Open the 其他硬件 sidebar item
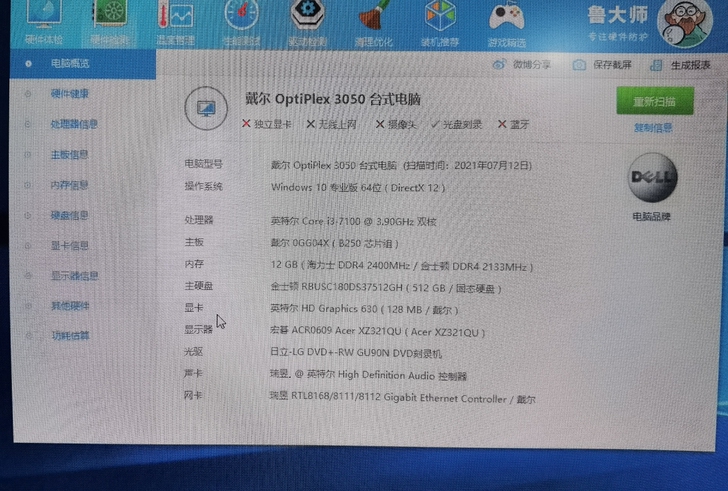This screenshot has height=491, width=728. click(70, 306)
